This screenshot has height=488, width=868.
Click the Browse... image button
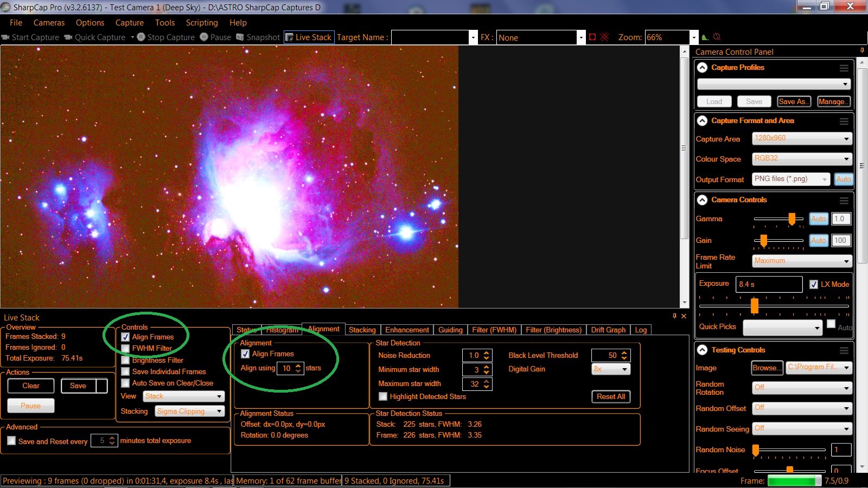(x=767, y=368)
